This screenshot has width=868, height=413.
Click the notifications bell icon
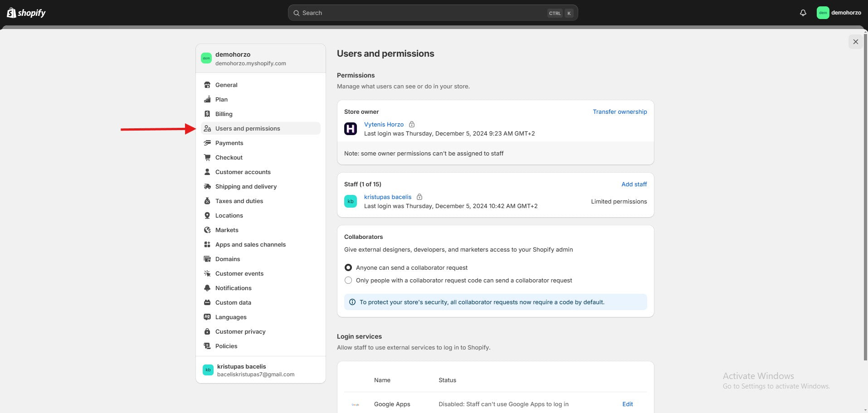803,13
